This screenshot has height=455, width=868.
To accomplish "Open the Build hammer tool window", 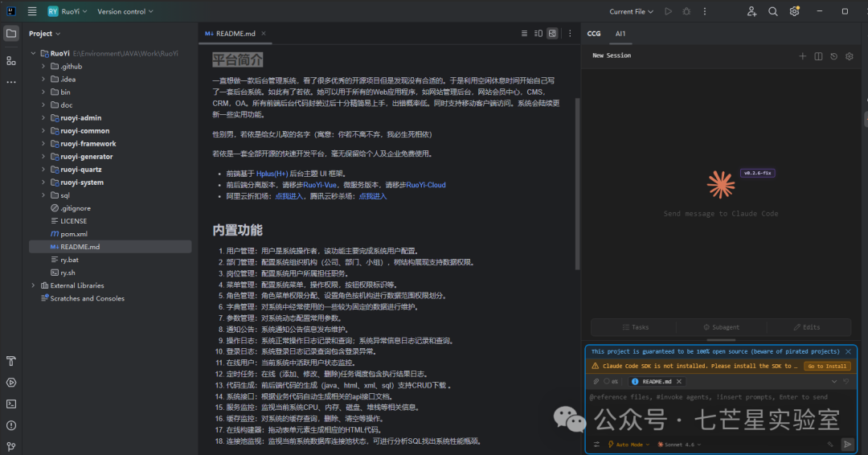I will tap(11, 361).
